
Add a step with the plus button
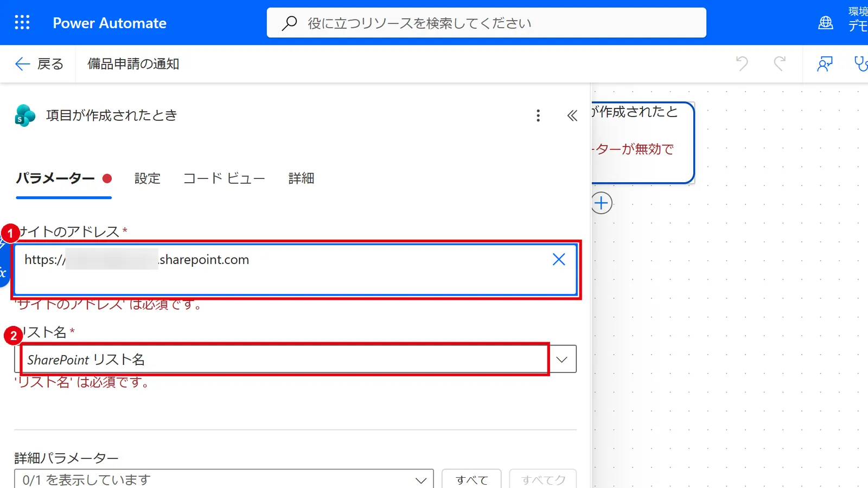tap(601, 203)
